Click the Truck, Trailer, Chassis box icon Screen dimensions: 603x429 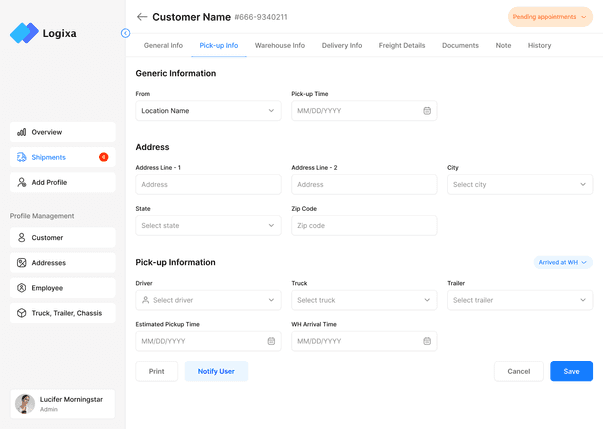(x=22, y=313)
